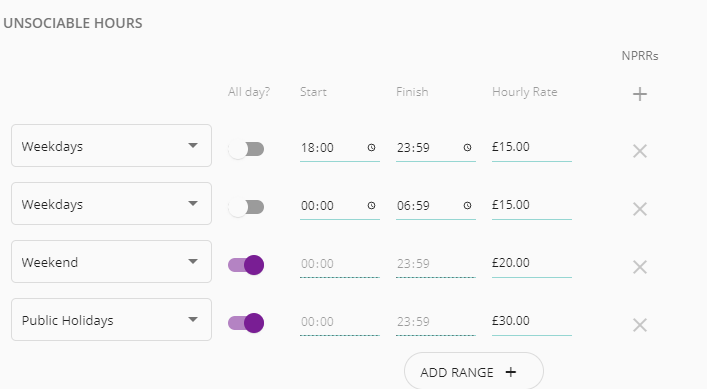Delete the second Weekdays range with X
Screen dimensions: 707x389
[640, 209]
